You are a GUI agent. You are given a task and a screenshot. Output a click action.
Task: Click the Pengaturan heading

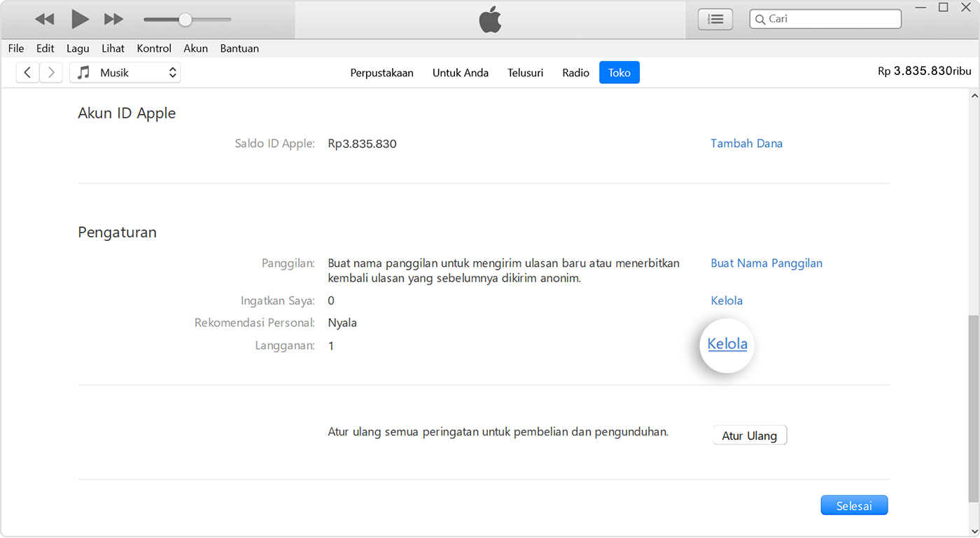[x=117, y=233]
